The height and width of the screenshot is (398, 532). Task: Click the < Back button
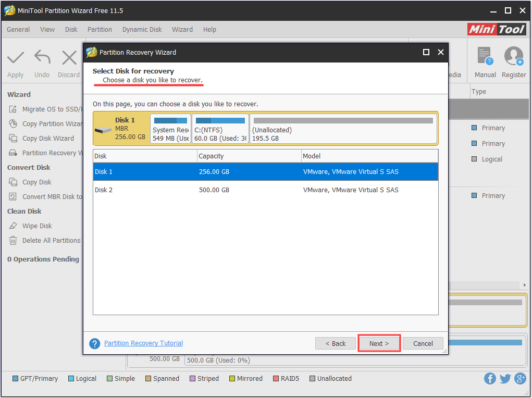point(335,343)
